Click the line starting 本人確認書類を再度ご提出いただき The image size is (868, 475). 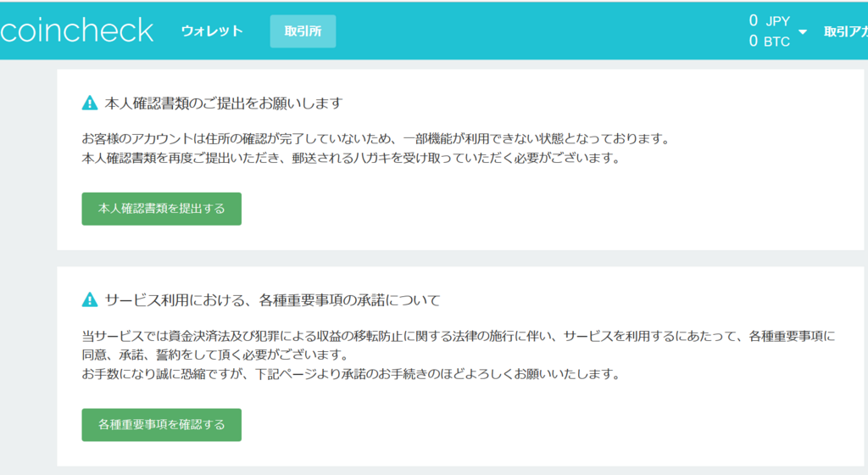coord(351,159)
